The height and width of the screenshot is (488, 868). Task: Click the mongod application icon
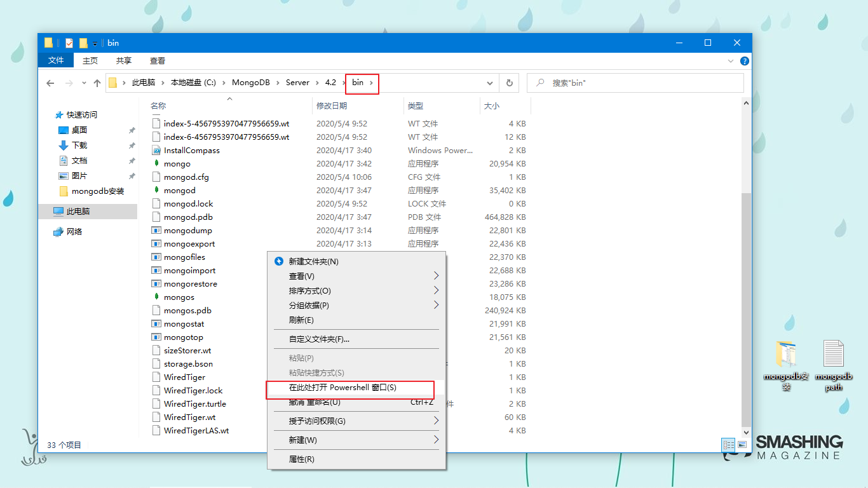157,190
